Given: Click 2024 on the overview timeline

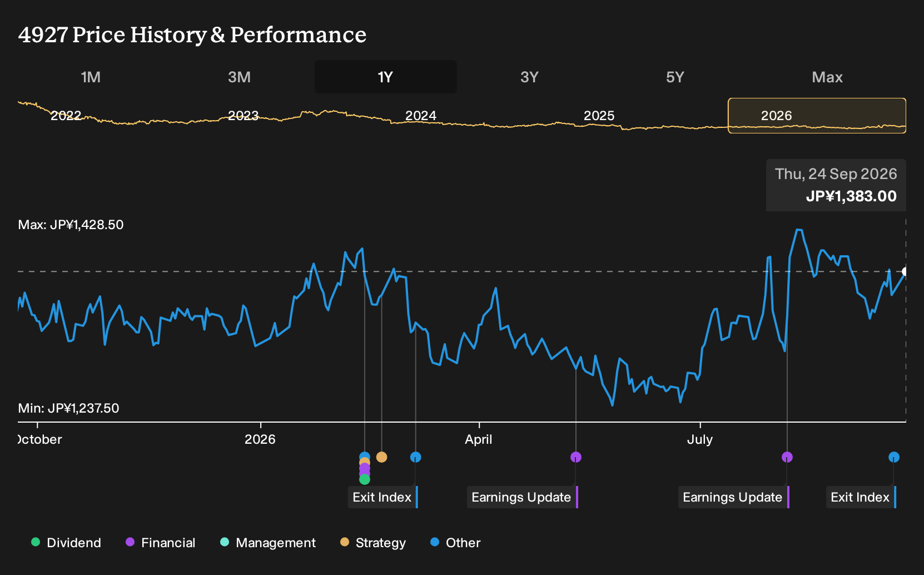Looking at the screenshot, I should coord(421,116).
